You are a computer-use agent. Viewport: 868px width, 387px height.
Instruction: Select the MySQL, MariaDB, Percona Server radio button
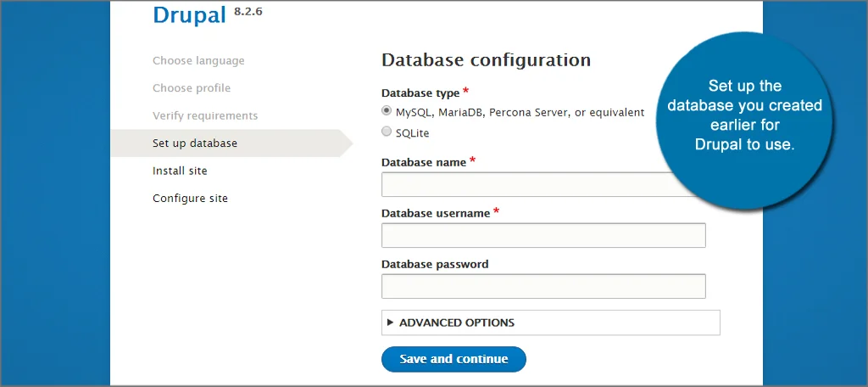tap(387, 111)
